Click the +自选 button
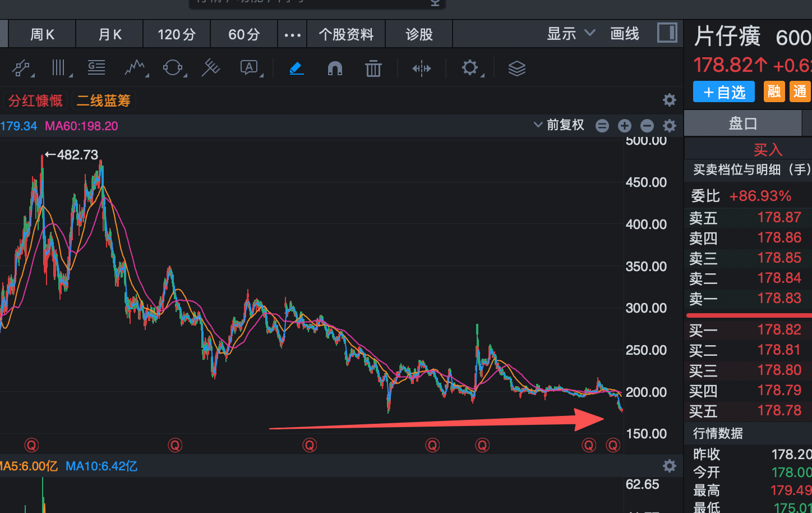Viewport: 812px width, 513px height. point(723,92)
